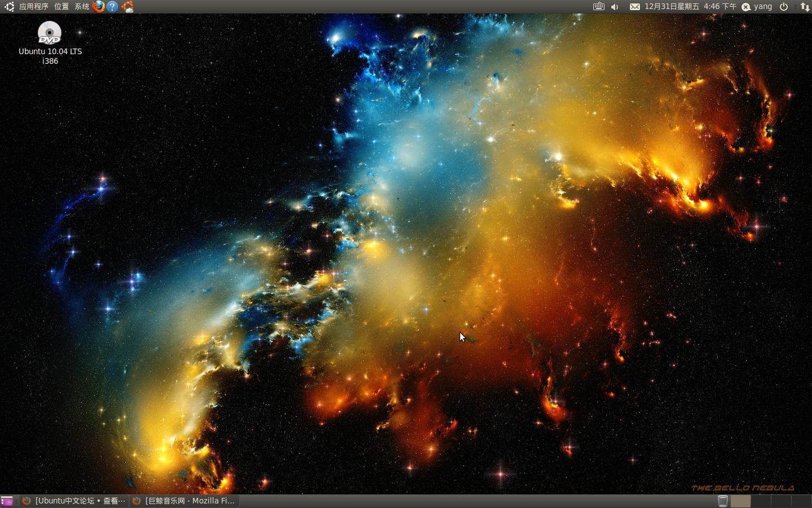Click the Ubuntu One cloud launcher icon
This screenshot has width=812, height=508.
(128, 7)
